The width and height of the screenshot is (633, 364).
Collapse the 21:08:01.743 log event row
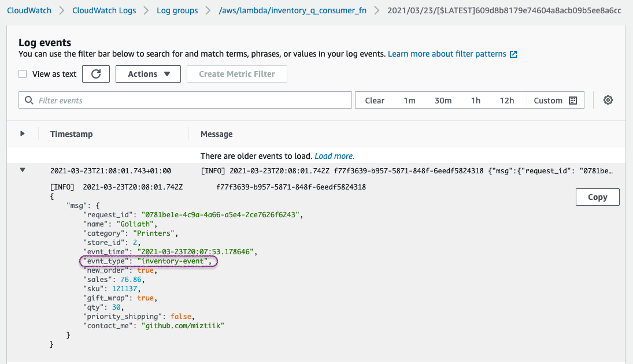23,170
